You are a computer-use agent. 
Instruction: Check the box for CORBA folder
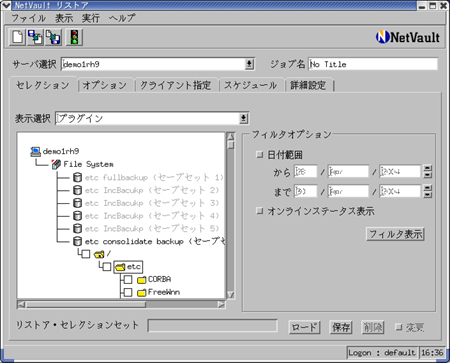click(128, 279)
